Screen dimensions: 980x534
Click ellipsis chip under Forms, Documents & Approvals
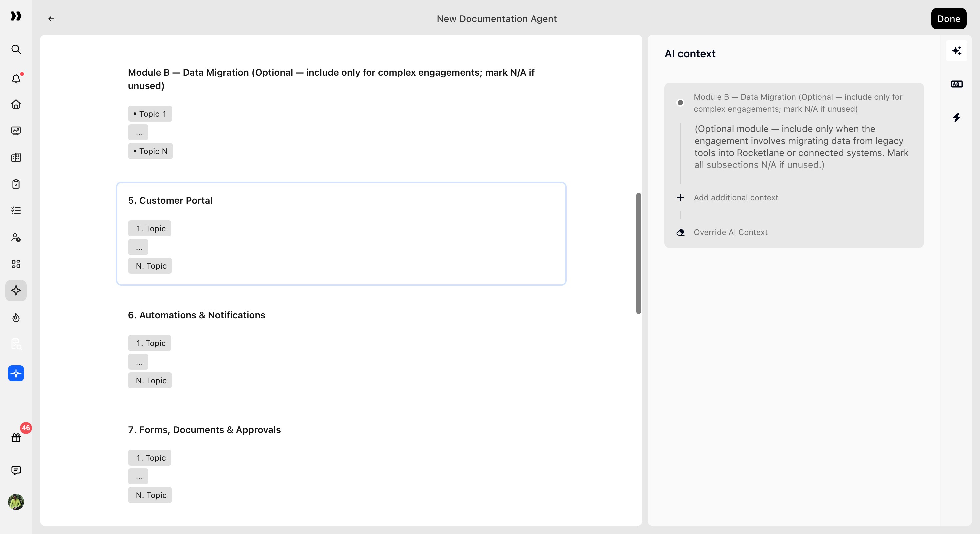(138, 477)
